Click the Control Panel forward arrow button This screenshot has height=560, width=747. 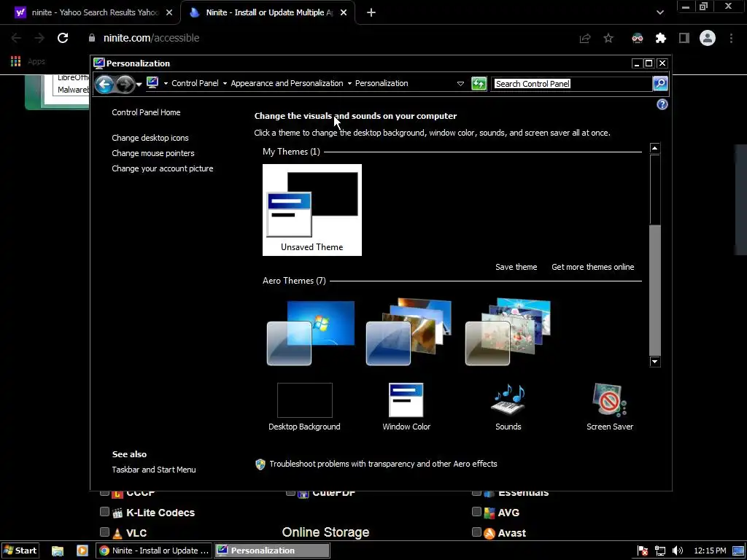tap(125, 85)
